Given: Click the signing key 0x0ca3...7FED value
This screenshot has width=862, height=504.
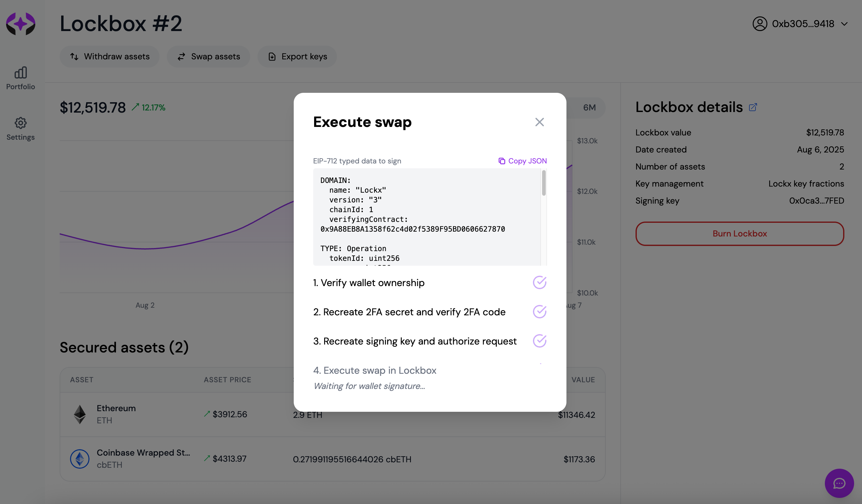Looking at the screenshot, I should click(x=817, y=201).
